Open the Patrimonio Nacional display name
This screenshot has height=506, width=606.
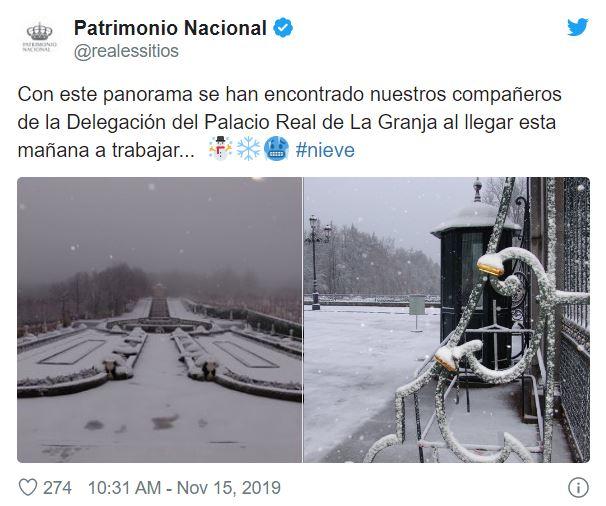[170, 28]
